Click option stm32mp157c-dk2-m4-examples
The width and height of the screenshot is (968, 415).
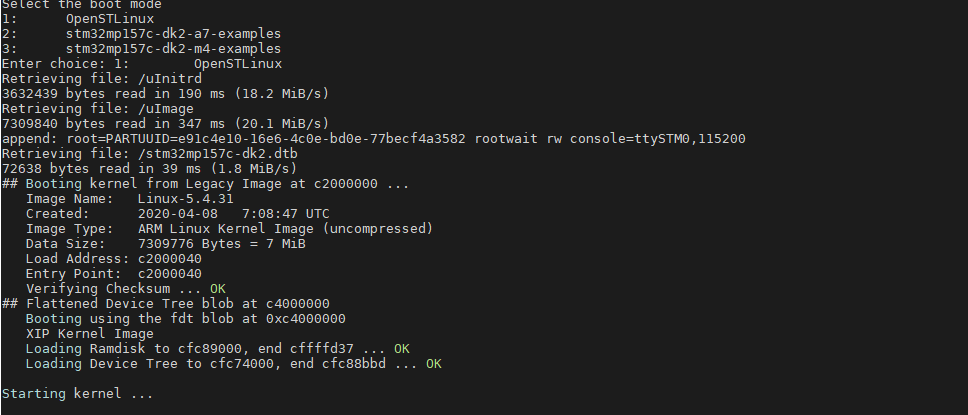[x=173, y=49]
